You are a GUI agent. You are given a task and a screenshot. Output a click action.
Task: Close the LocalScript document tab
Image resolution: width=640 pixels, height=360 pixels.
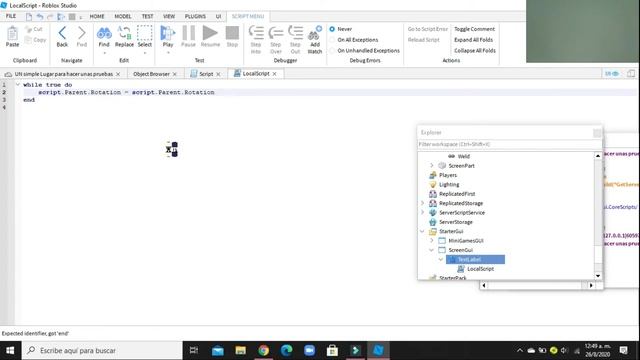point(275,74)
